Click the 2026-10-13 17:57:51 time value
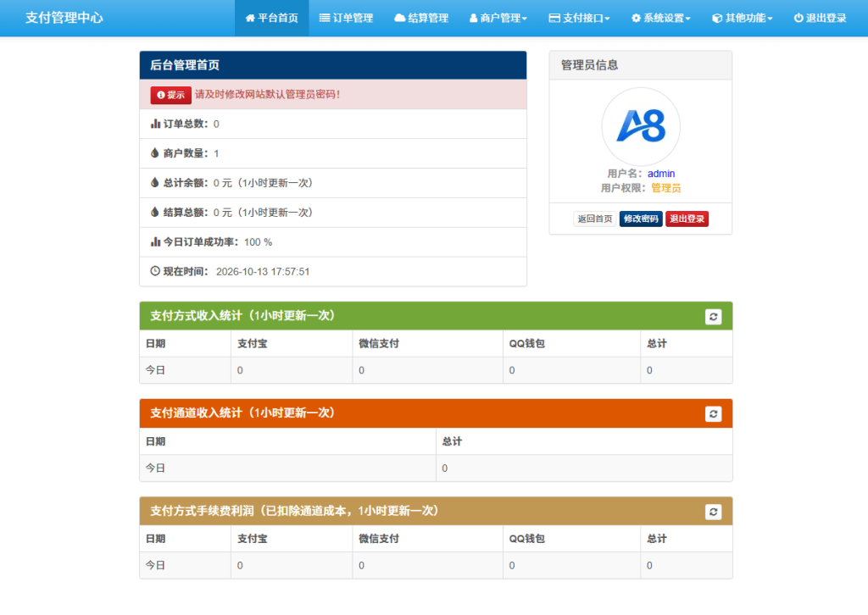 [263, 272]
